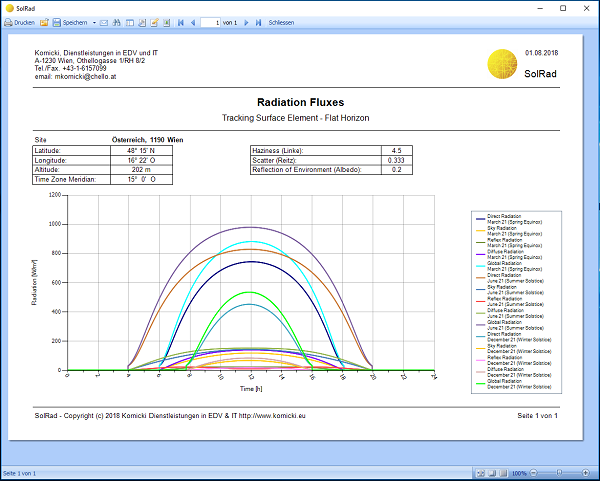Switch to first view mode icon in status bar

point(481,473)
